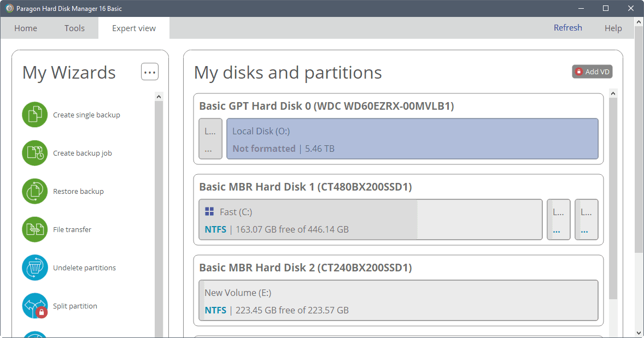
Task: Click the File transfer wizard icon
Action: [35, 229]
